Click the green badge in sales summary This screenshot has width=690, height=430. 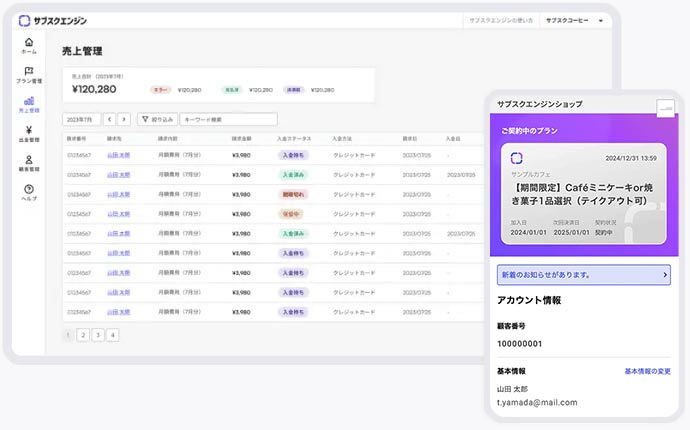point(232,90)
